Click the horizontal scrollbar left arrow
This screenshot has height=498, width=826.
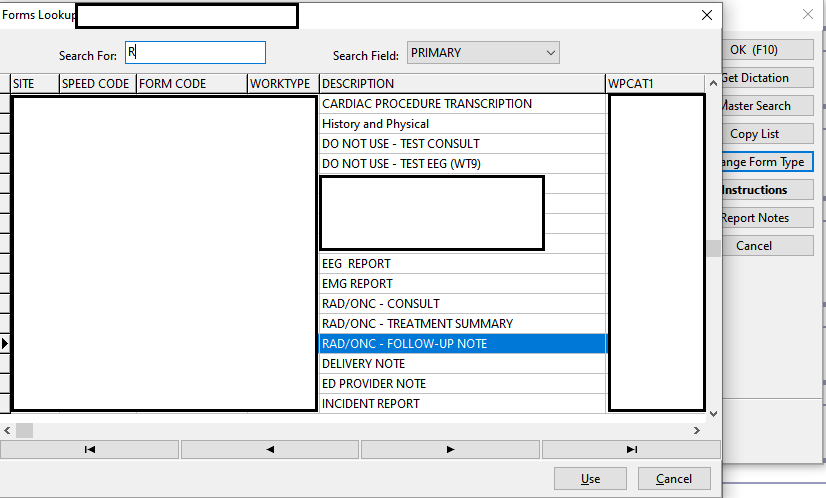7,431
